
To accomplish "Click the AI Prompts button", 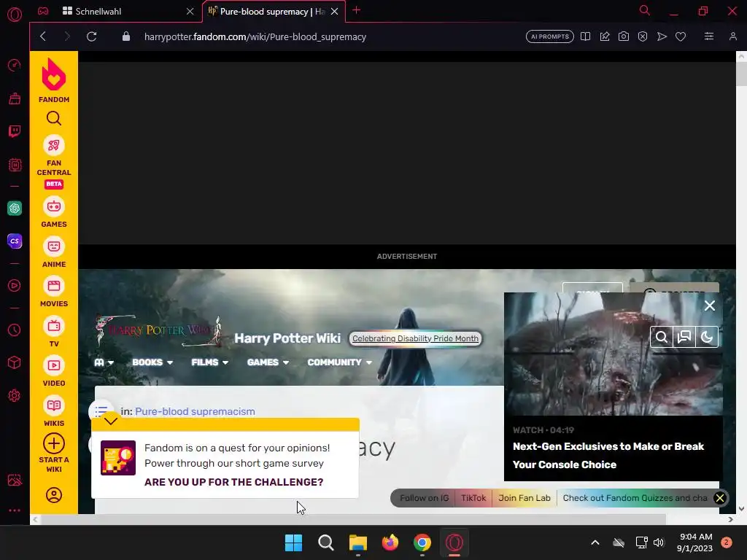I will click(550, 36).
